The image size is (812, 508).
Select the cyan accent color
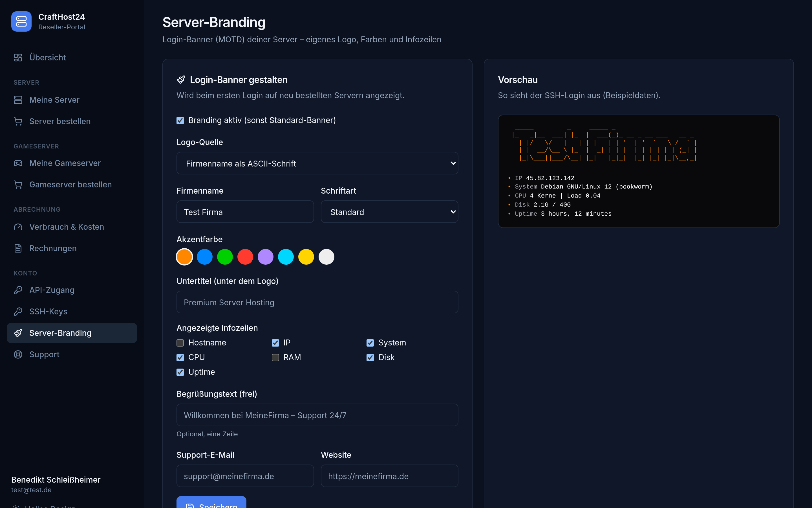click(286, 257)
